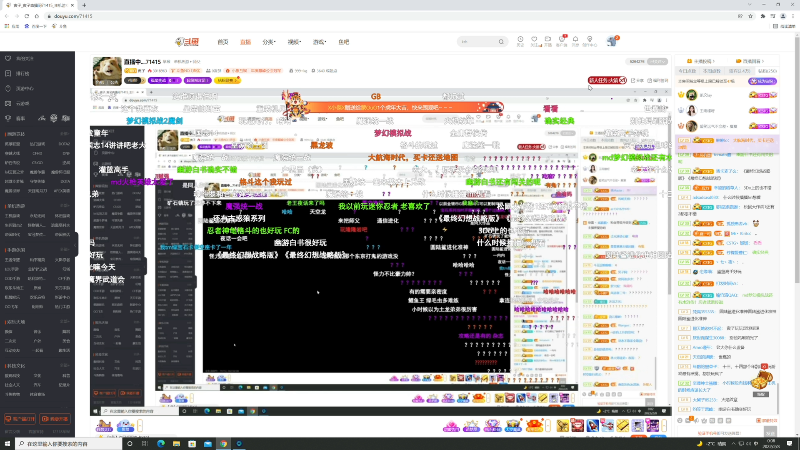Click the horse-shaped item at gift bar left
Viewport: 800px width, 450px height.
point(104,425)
